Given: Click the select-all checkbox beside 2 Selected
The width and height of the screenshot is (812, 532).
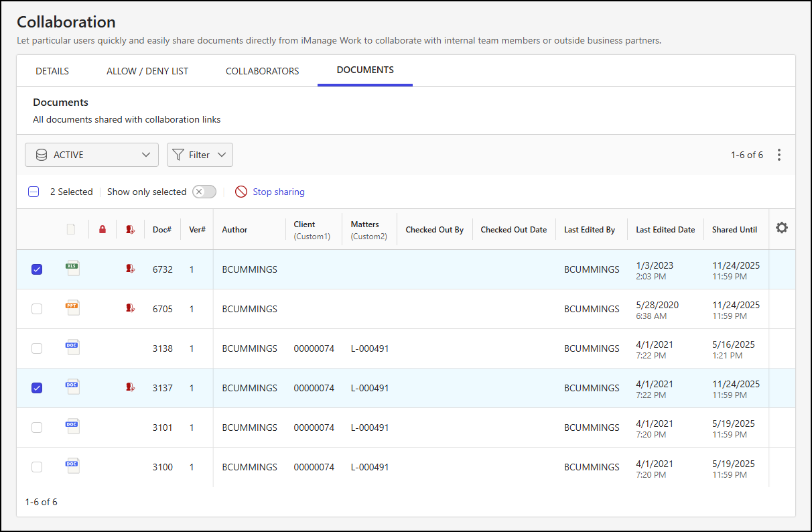Looking at the screenshot, I should [33, 192].
